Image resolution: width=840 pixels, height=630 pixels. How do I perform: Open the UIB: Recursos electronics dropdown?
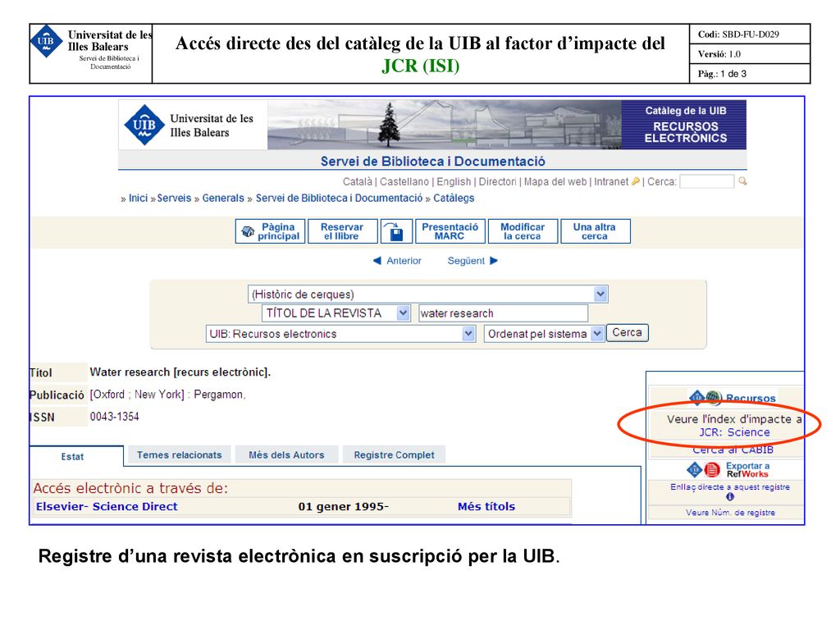coord(468,334)
